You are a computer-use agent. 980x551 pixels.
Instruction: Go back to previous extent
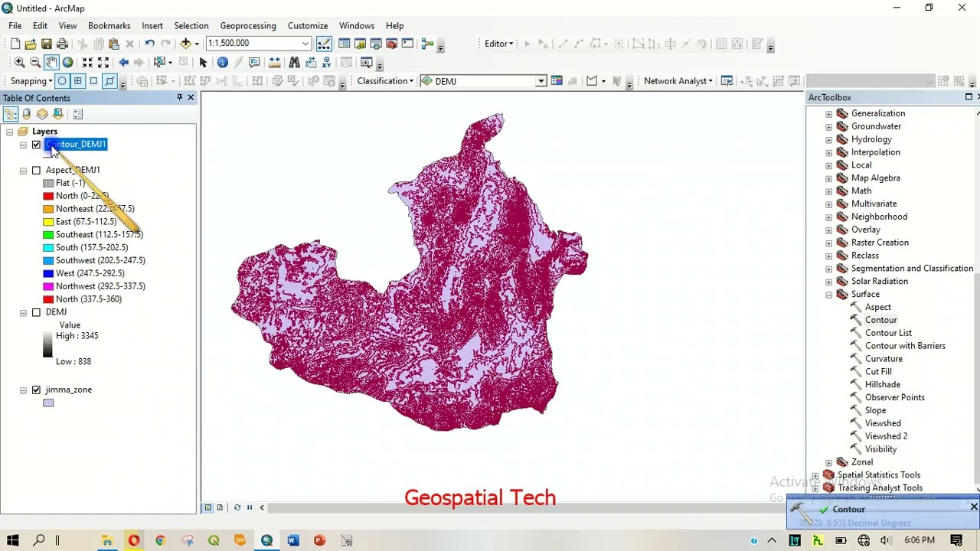(123, 62)
